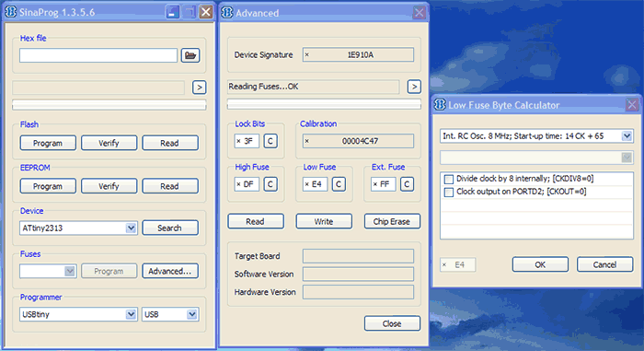Image resolution: width=644 pixels, height=351 pixels.
Task: Close the Advanced window via X
Action: coord(419,13)
